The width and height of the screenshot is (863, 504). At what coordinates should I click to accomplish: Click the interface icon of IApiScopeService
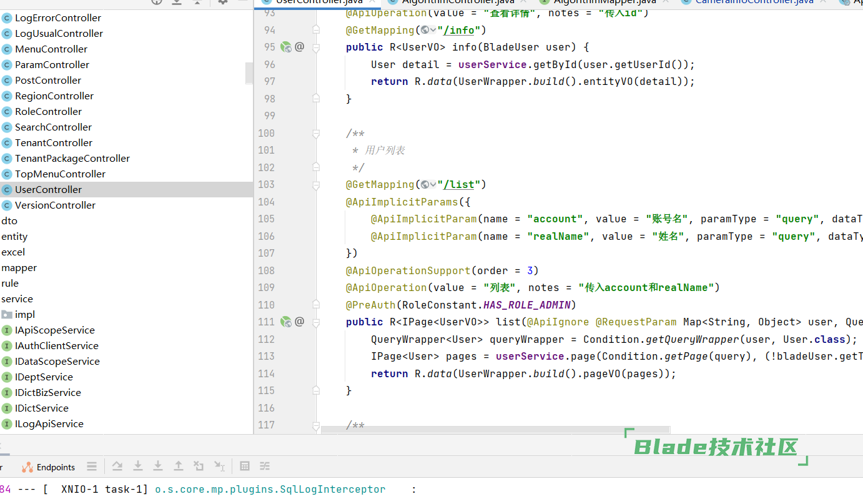(x=7, y=330)
